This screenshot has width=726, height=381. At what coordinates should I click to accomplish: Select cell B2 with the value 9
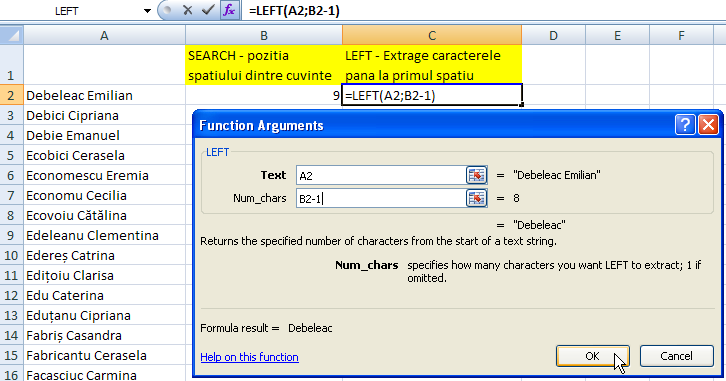pos(264,95)
